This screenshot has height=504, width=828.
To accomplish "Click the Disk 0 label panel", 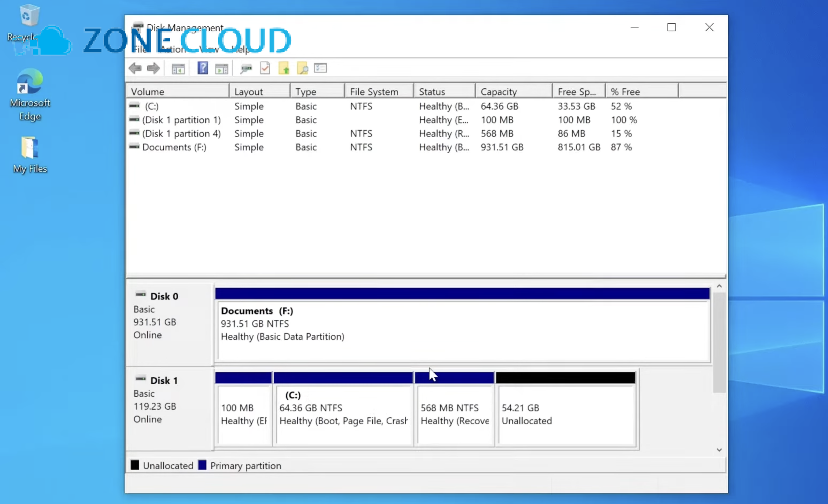I will pyautogui.click(x=170, y=324).
